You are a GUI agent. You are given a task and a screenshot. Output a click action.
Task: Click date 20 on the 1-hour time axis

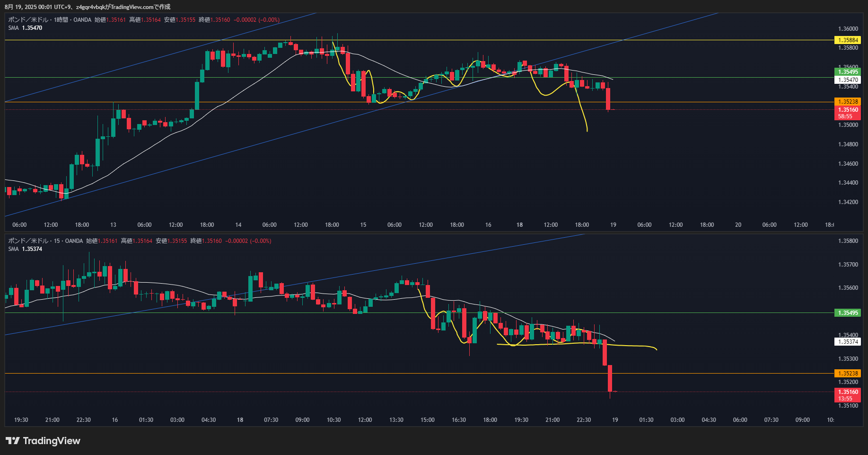click(738, 225)
